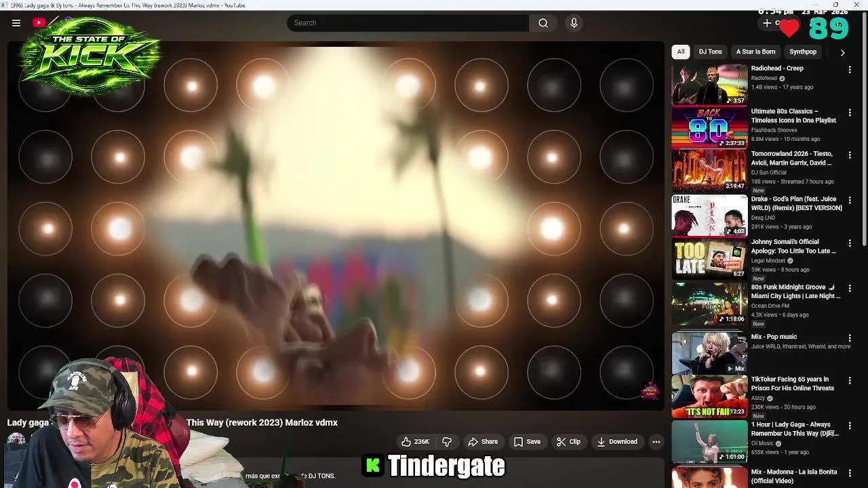Open Mix - Pop music thumbnail
The height and width of the screenshot is (488, 868).
tap(709, 352)
